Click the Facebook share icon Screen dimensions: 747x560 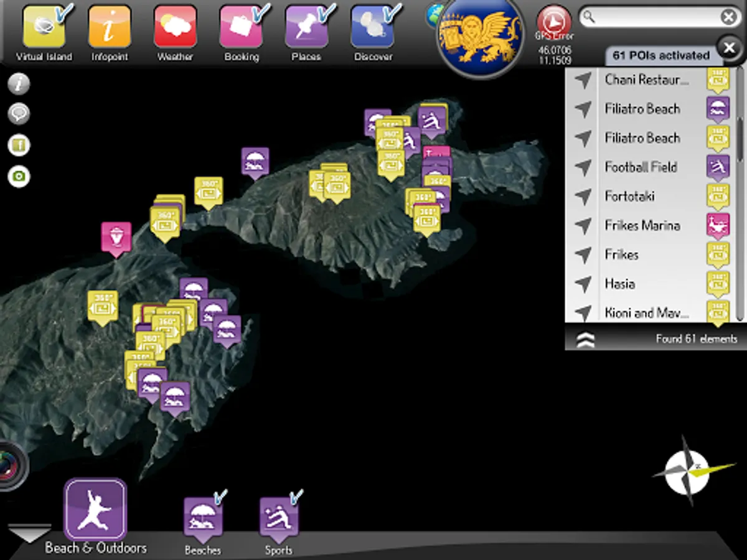[x=19, y=145]
